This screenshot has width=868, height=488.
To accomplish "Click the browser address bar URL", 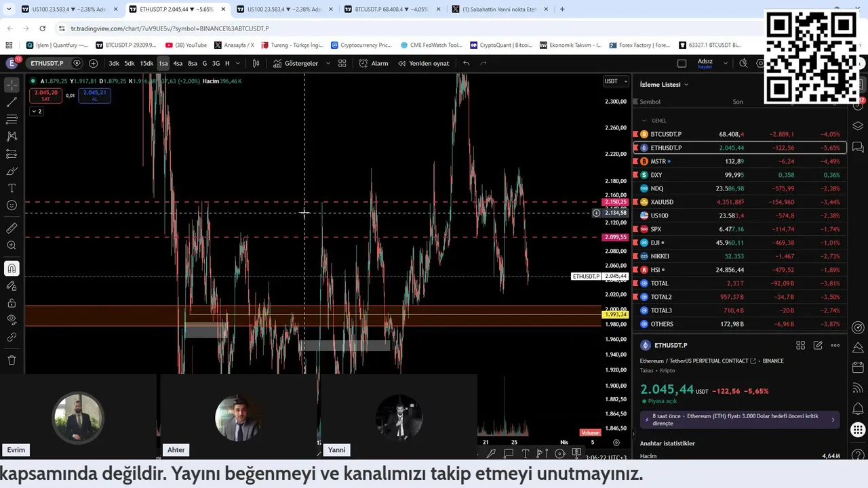I will (x=170, y=28).
